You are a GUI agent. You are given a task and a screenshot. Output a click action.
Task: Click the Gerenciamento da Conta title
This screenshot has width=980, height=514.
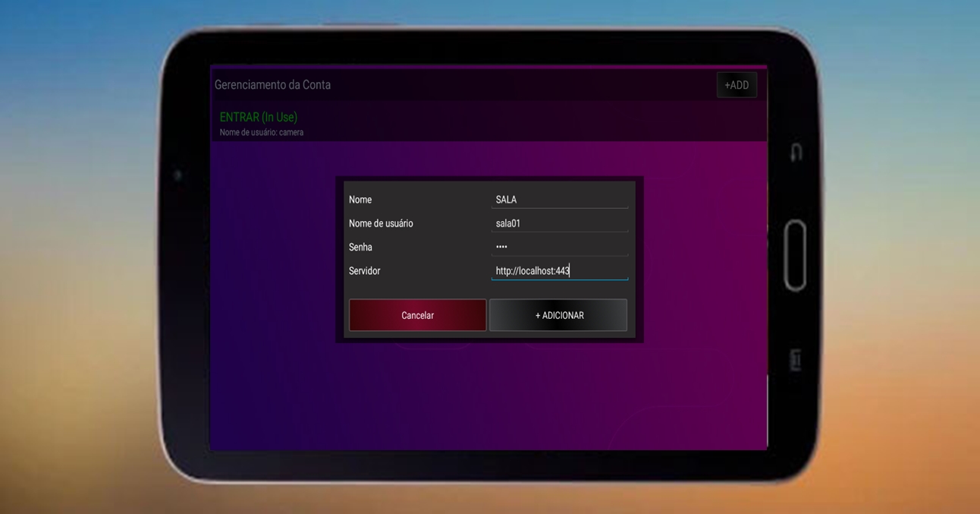click(x=272, y=85)
